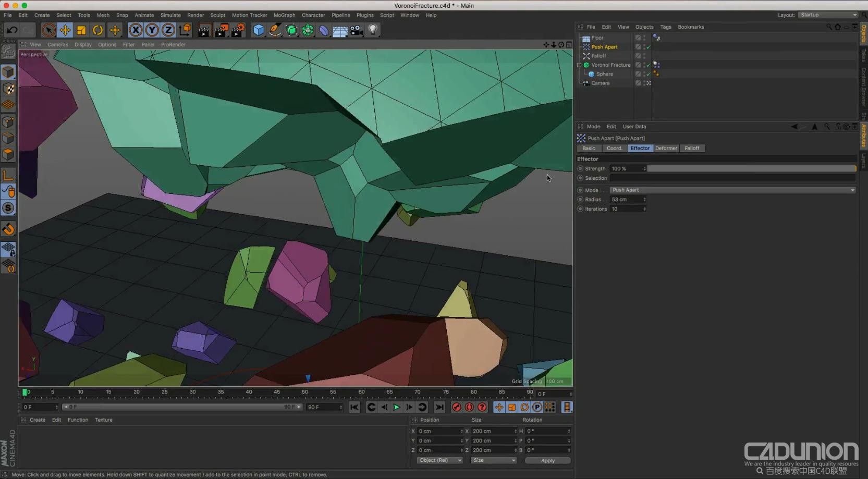Click the Iterations value stepper arrows
868x479 pixels.
644,209
